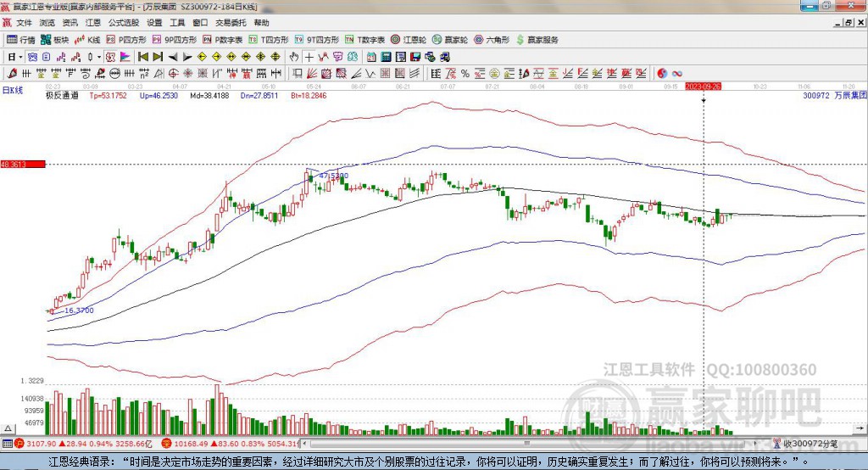
Task: Click the 板块 toolbar button
Action: (55, 40)
